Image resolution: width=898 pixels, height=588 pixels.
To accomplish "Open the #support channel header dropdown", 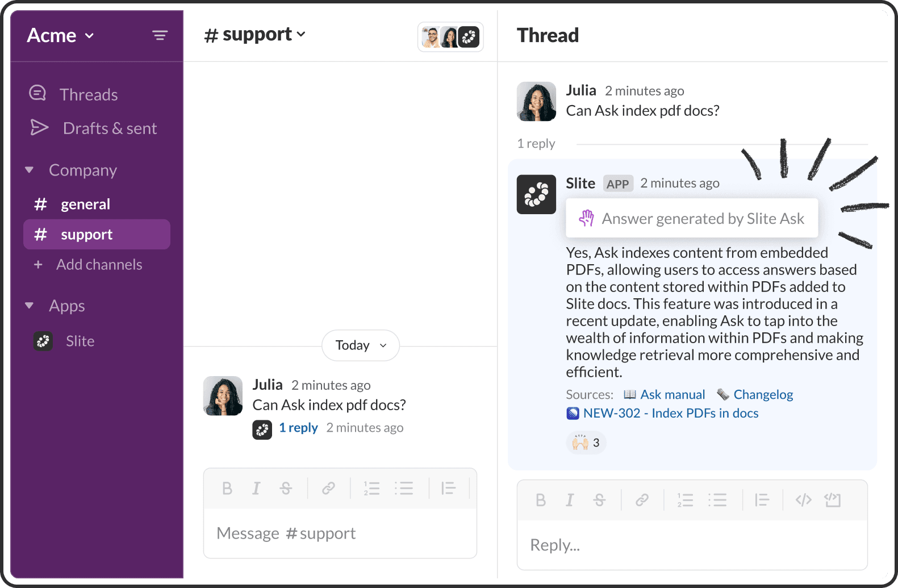I will pos(255,35).
